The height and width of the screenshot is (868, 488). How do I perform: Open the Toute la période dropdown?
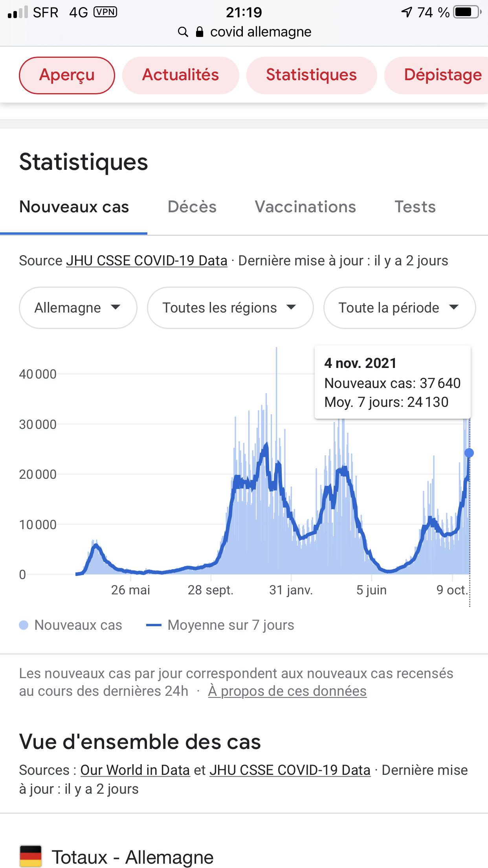pos(399,308)
